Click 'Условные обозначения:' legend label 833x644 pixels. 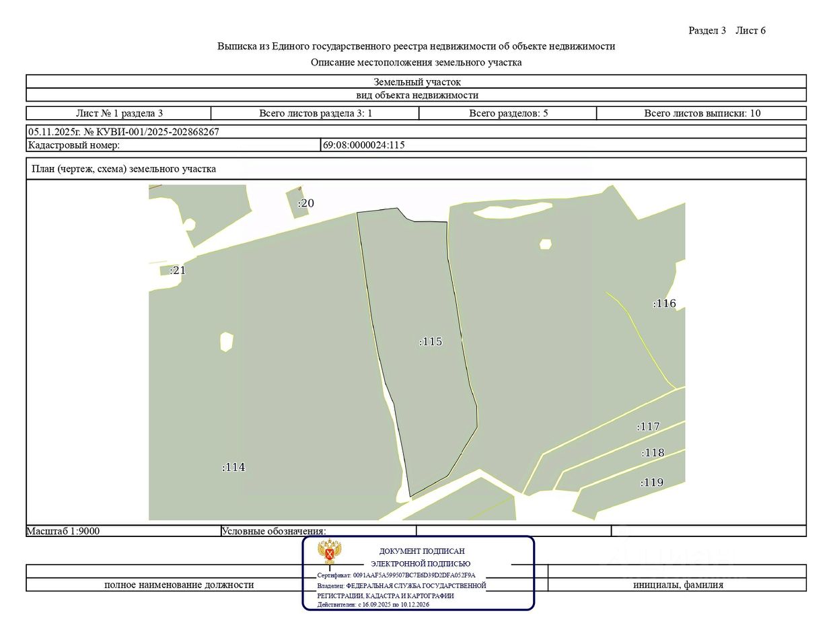[x=274, y=531]
